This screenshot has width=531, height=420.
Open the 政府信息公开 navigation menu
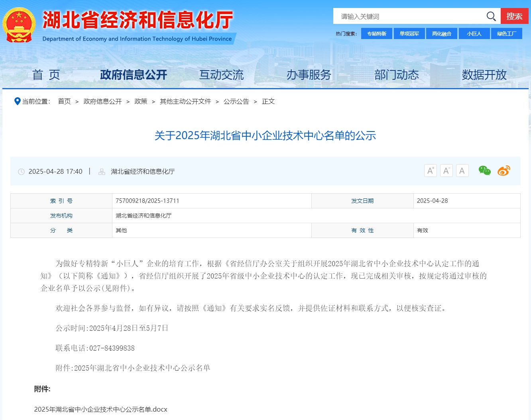[x=134, y=75]
